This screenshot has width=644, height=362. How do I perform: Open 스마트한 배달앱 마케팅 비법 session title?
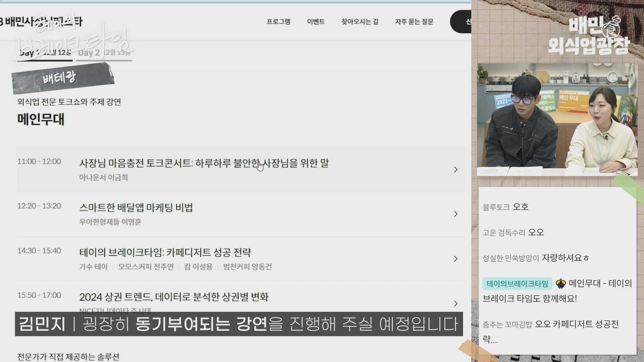(x=136, y=208)
